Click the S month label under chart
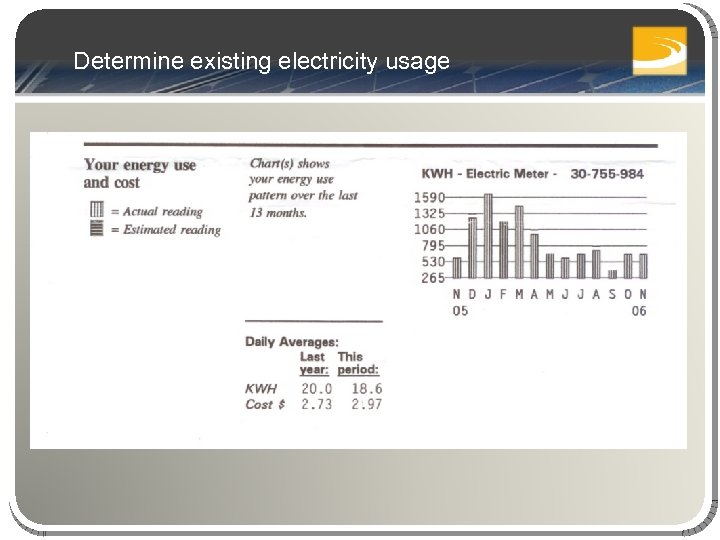 click(612, 294)
